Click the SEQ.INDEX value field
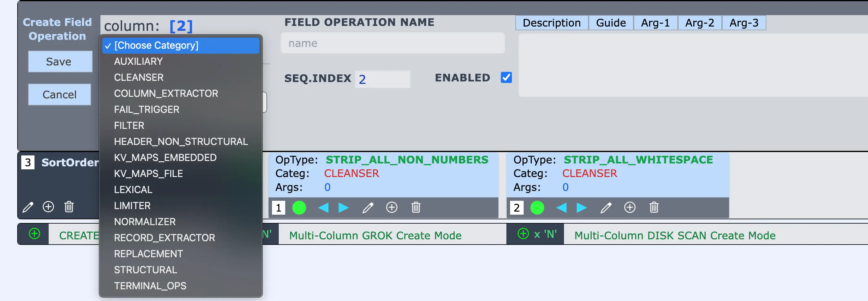The image size is (868, 301). click(x=383, y=79)
